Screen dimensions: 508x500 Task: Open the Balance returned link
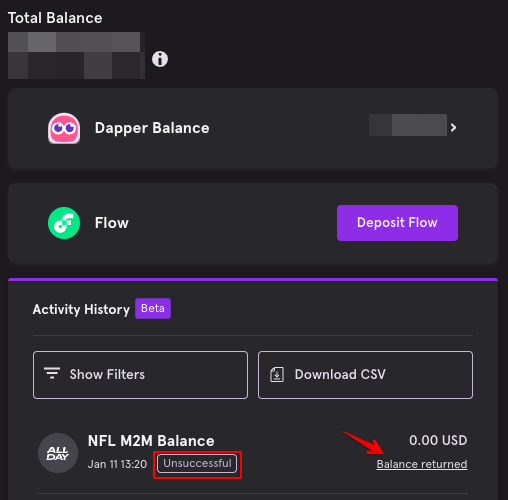tap(422, 464)
